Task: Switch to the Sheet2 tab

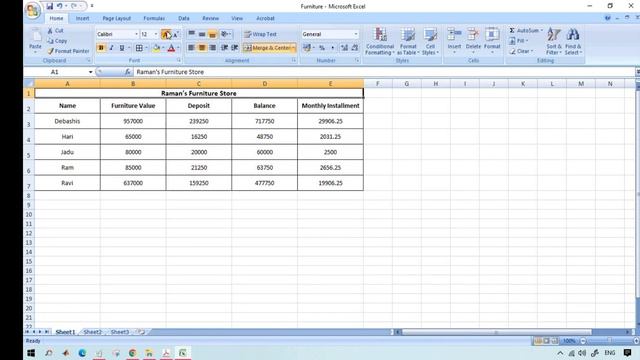Action: [93, 332]
